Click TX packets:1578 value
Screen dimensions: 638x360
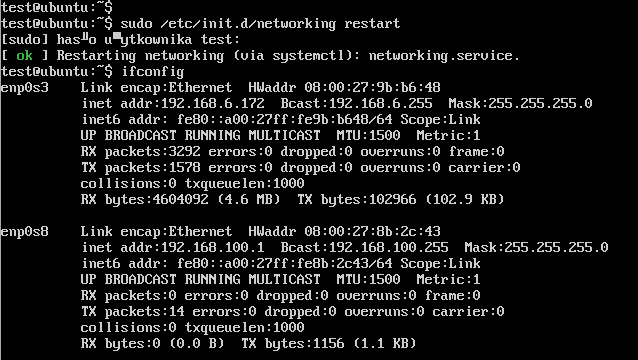pos(140,168)
